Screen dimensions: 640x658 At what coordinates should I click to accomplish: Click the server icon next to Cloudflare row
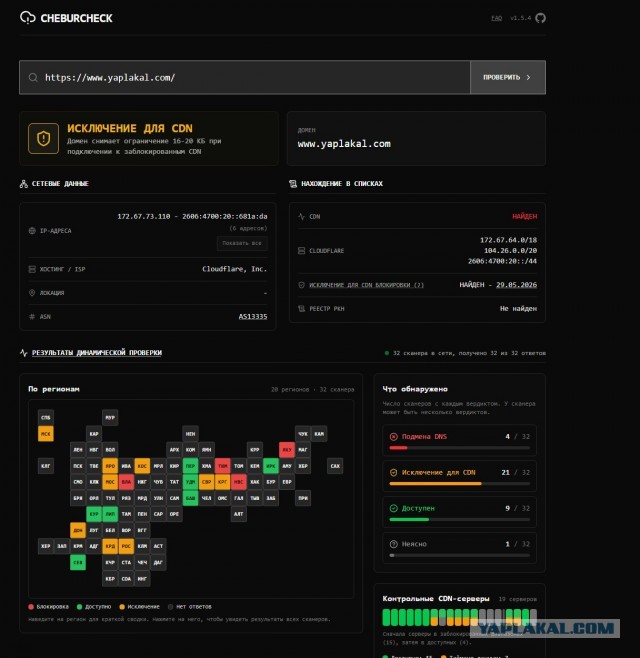click(301, 251)
